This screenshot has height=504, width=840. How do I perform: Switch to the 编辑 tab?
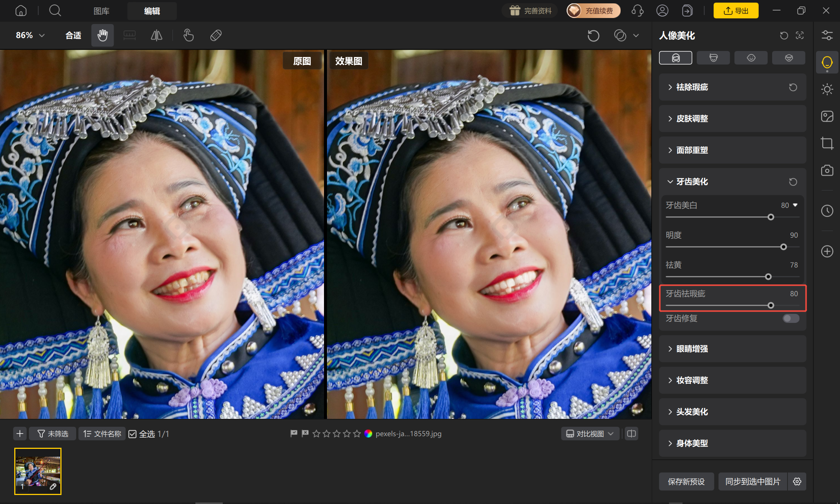click(x=152, y=11)
